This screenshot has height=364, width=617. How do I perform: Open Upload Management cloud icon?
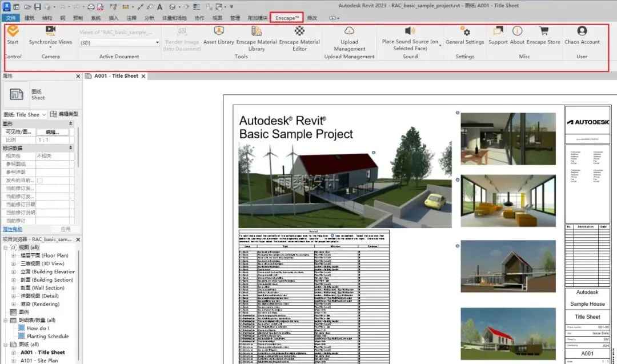(349, 31)
